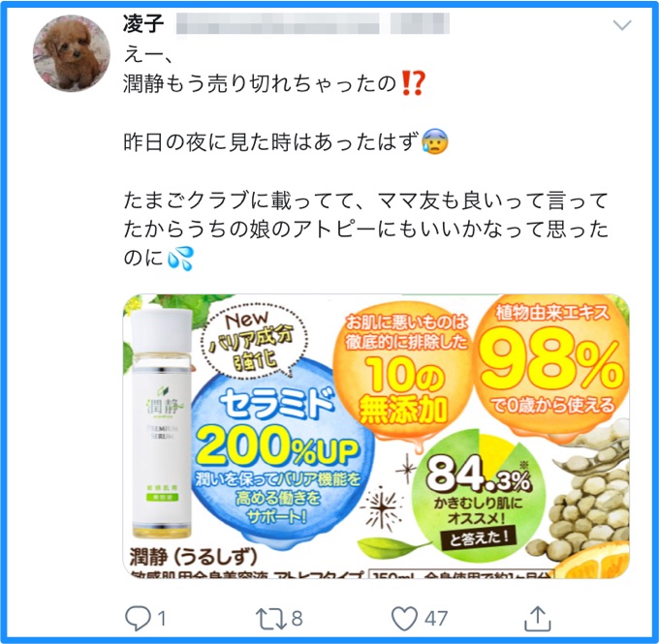
Task: Open the 潤静 product ad image
Action: point(376,436)
